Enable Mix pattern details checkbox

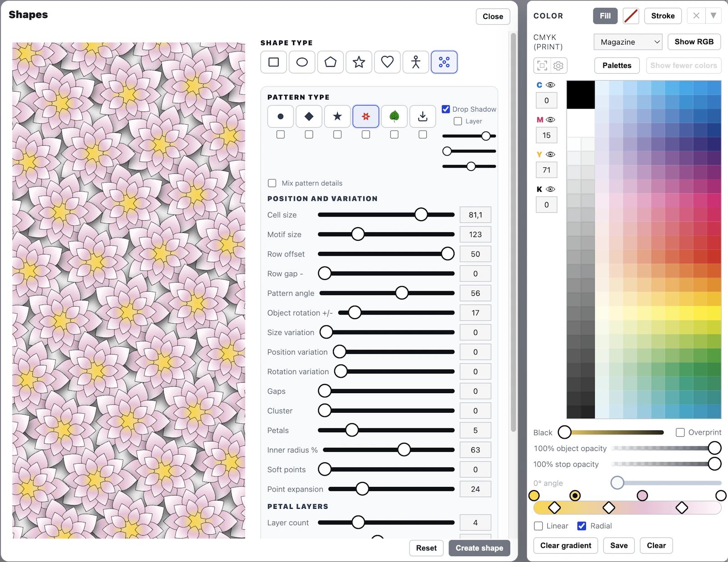pos(272,183)
